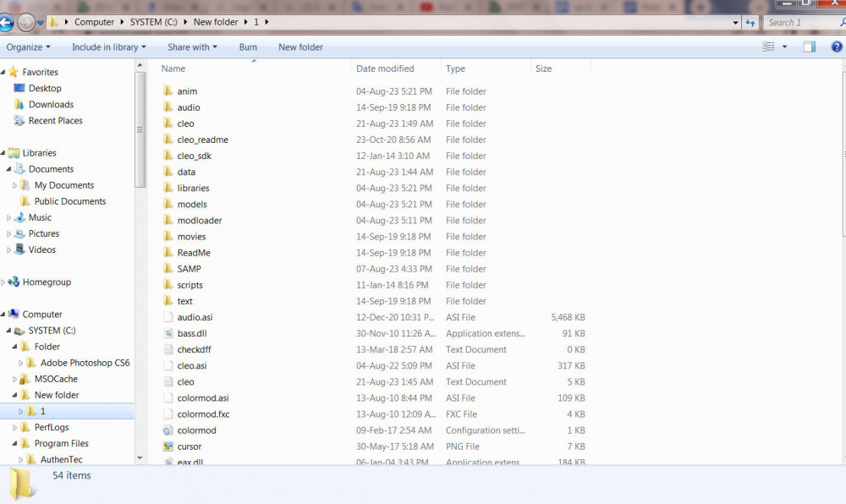Select the cursor PNG file icon
This screenshot has height=504, width=846.
point(168,446)
